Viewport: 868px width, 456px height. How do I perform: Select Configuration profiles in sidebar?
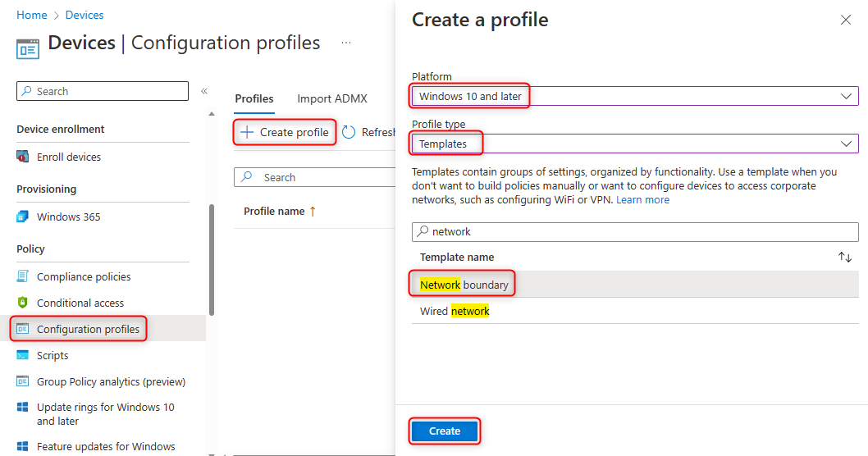point(88,329)
